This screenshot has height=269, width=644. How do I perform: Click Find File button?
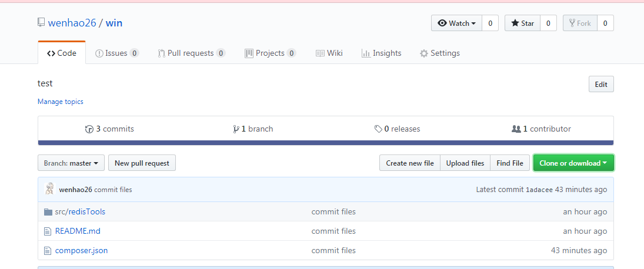pyautogui.click(x=510, y=163)
